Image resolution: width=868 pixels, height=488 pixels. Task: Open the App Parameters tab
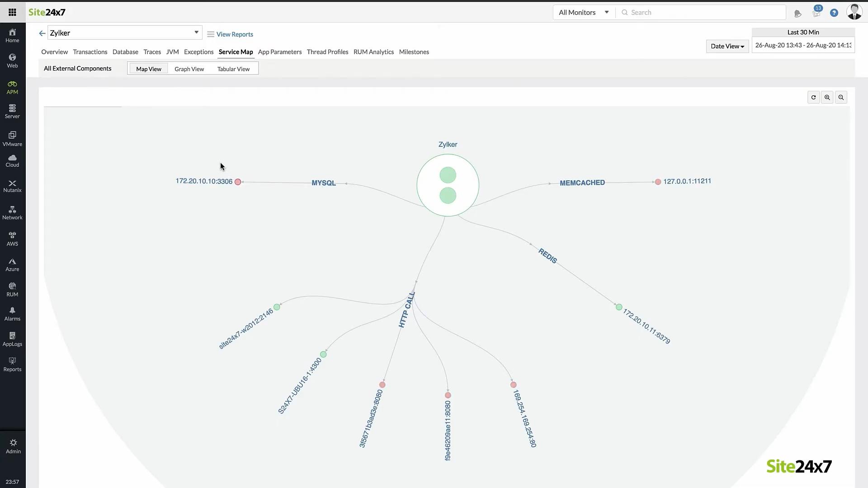279,52
